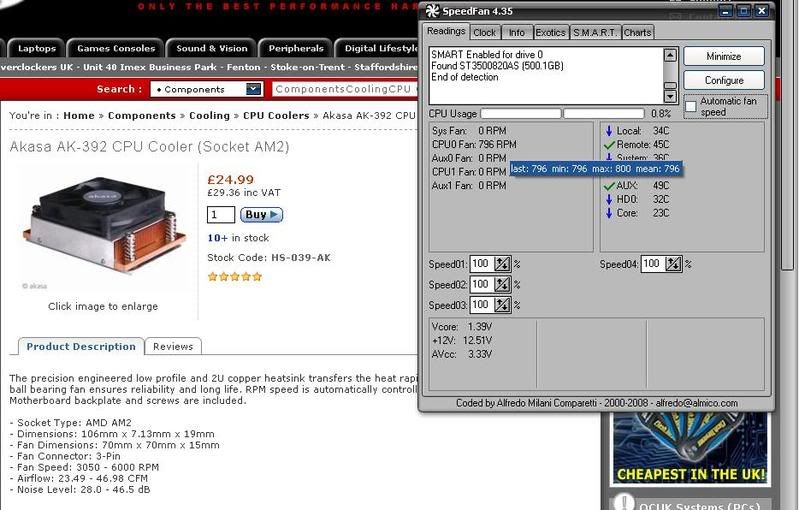This screenshot has height=510, width=799.
Task: Click the log box scroll down arrow
Action: [670, 96]
